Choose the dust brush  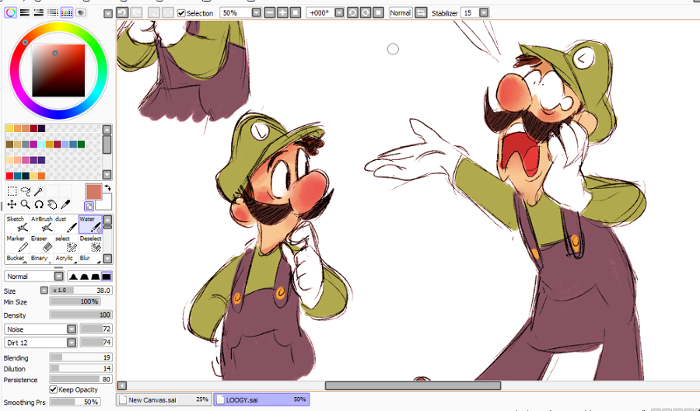(x=66, y=224)
